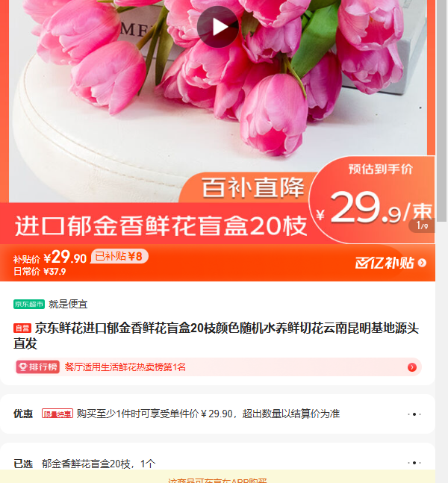448x483 pixels.
Task: Expand 已选 options with the dots
Action: point(414,463)
